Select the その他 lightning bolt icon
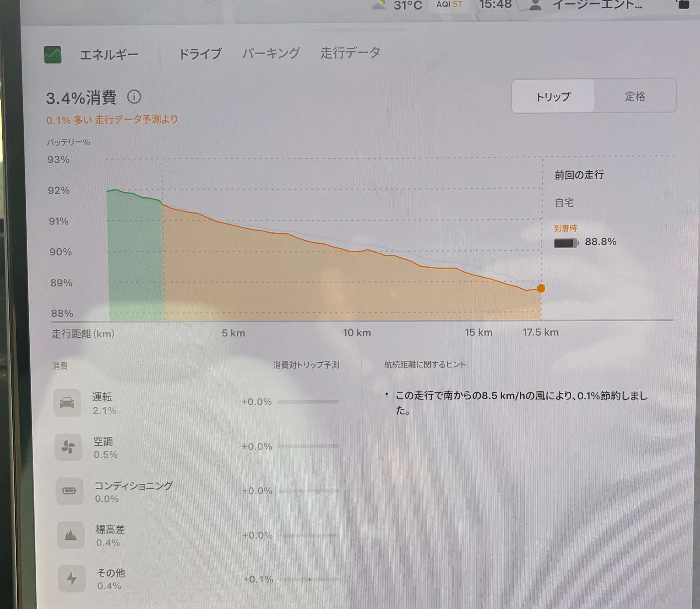This screenshot has height=609, width=700. (72, 578)
